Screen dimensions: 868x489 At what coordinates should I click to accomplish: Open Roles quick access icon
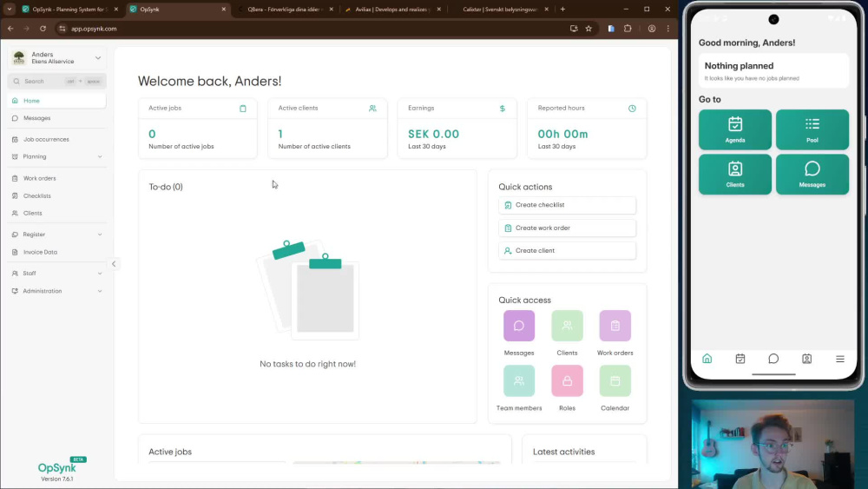tap(567, 381)
